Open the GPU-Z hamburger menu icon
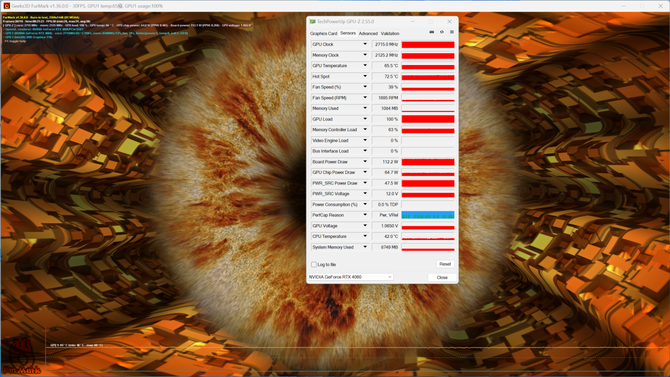The height and width of the screenshot is (377, 670). (x=452, y=32)
